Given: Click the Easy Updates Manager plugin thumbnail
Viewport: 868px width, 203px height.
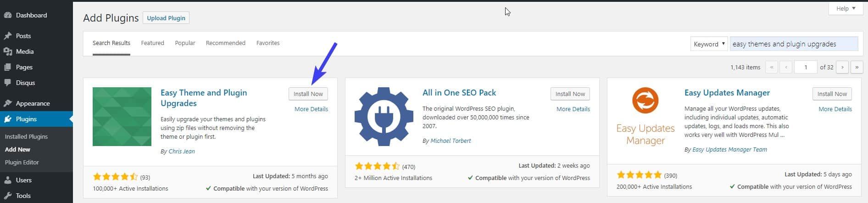Looking at the screenshot, I should [x=645, y=117].
